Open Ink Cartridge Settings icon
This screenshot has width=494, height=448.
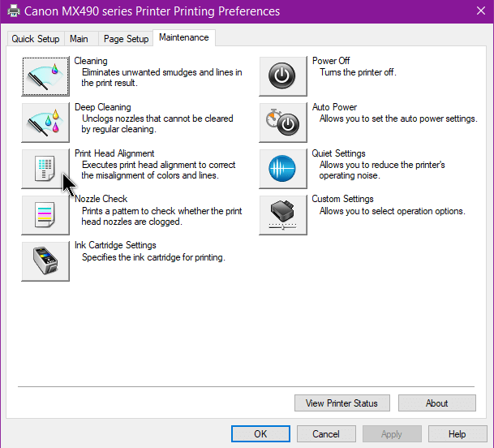pos(45,261)
